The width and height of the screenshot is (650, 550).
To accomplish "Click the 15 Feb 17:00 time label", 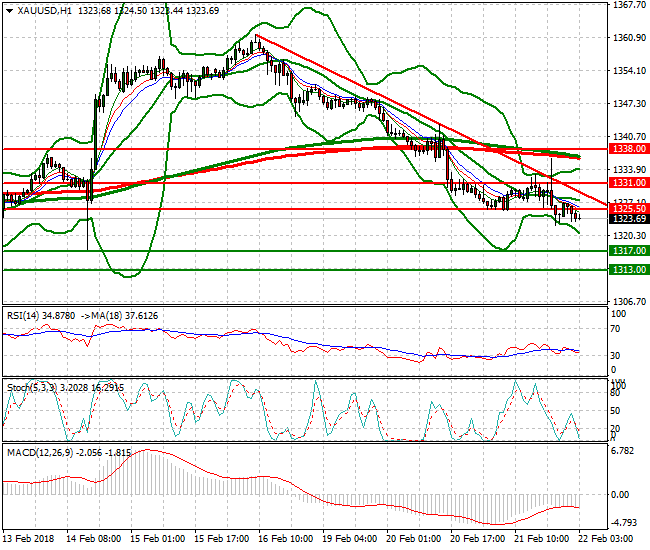I will pyautogui.click(x=222, y=539).
